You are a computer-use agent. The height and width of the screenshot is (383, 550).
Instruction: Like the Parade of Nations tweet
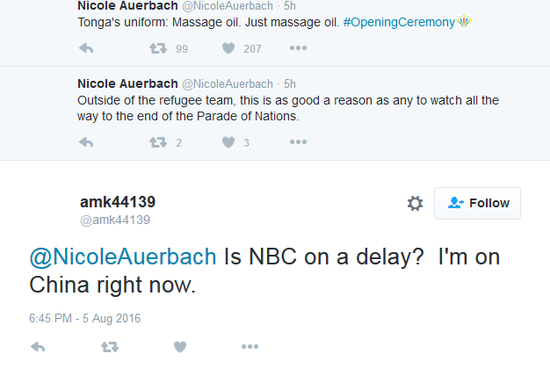pyautogui.click(x=228, y=142)
